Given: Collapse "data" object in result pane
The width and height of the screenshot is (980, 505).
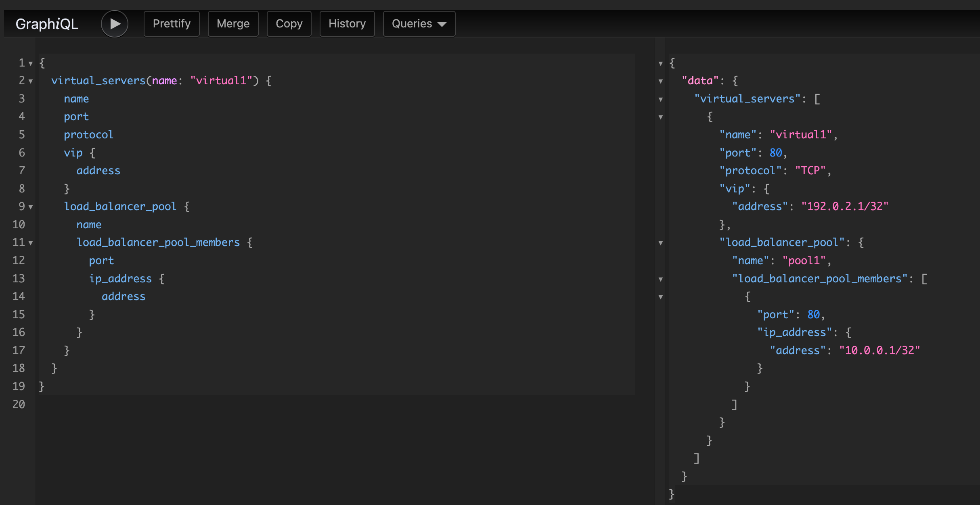Looking at the screenshot, I should (660, 81).
